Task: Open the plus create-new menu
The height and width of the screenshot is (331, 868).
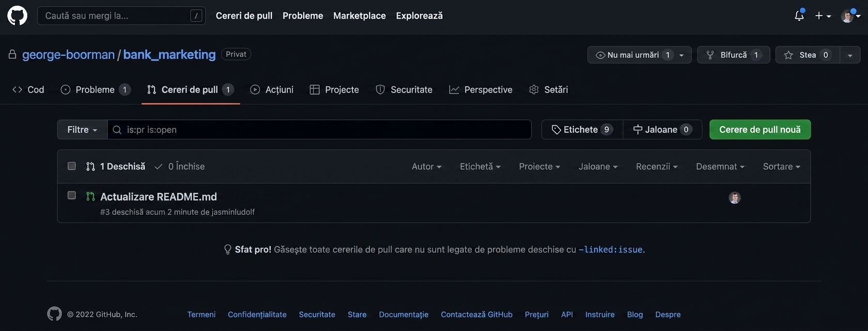Action: 823,16
